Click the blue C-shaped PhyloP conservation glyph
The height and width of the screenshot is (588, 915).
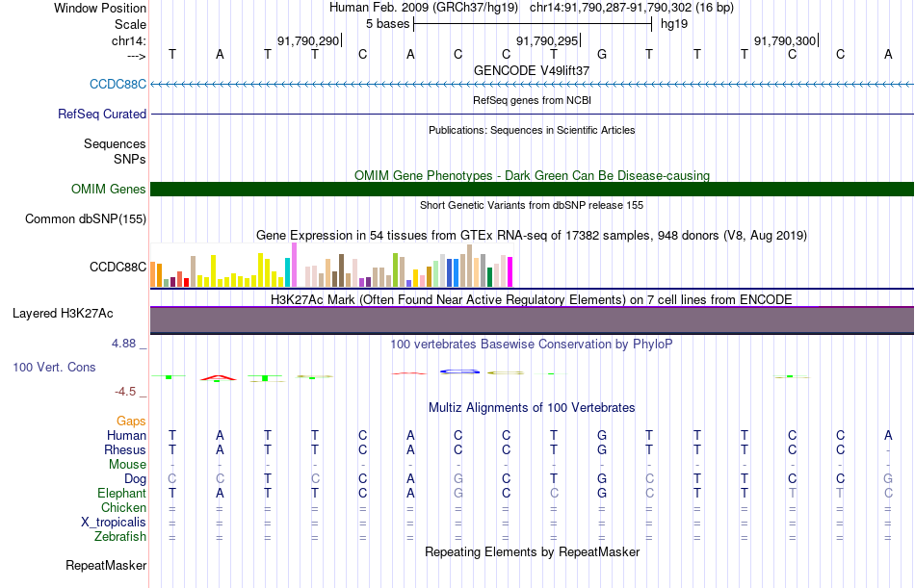pyautogui.click(x=459, y=371)
